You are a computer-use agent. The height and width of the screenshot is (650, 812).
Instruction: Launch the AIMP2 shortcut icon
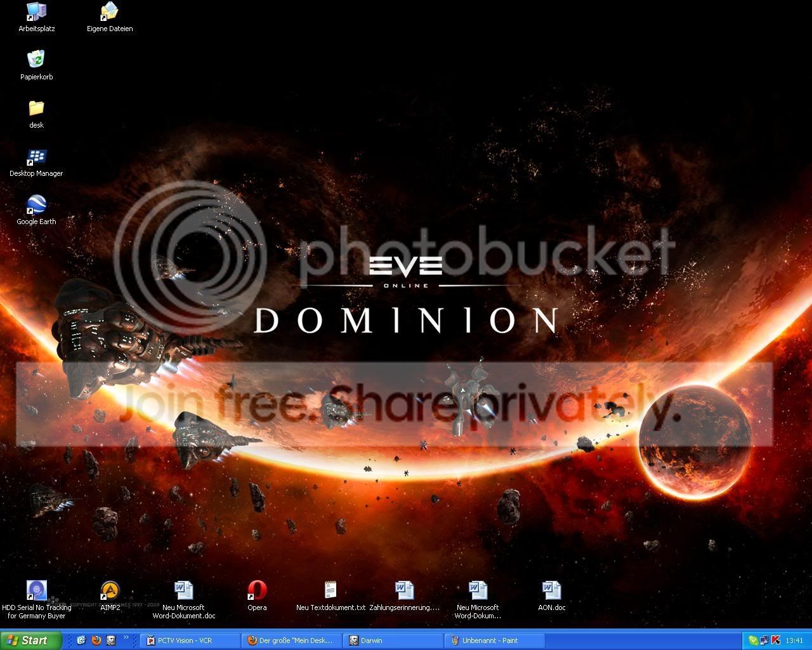pos(110,595)
